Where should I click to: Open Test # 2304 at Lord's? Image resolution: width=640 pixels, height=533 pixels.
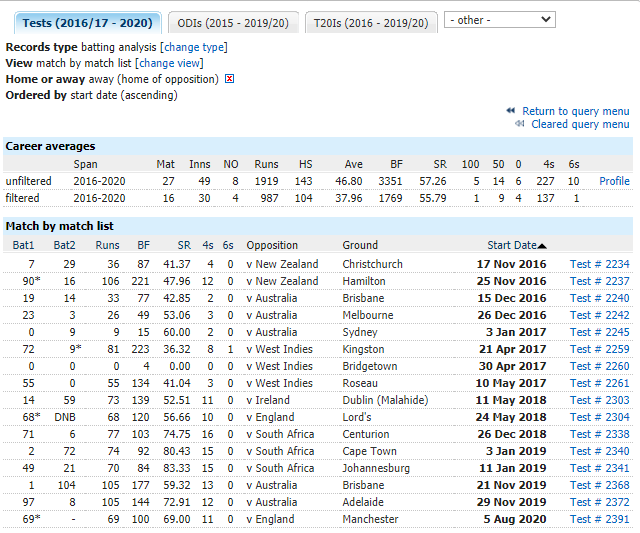coord(600,417)
